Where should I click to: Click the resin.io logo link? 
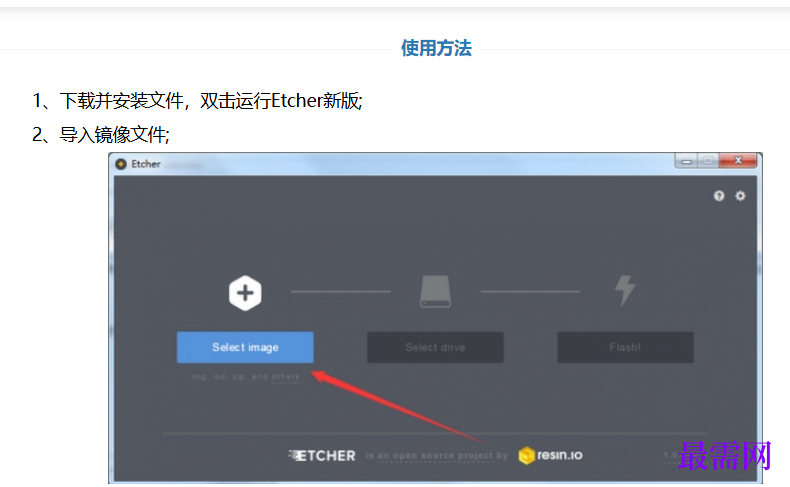[x=550, y=455]
